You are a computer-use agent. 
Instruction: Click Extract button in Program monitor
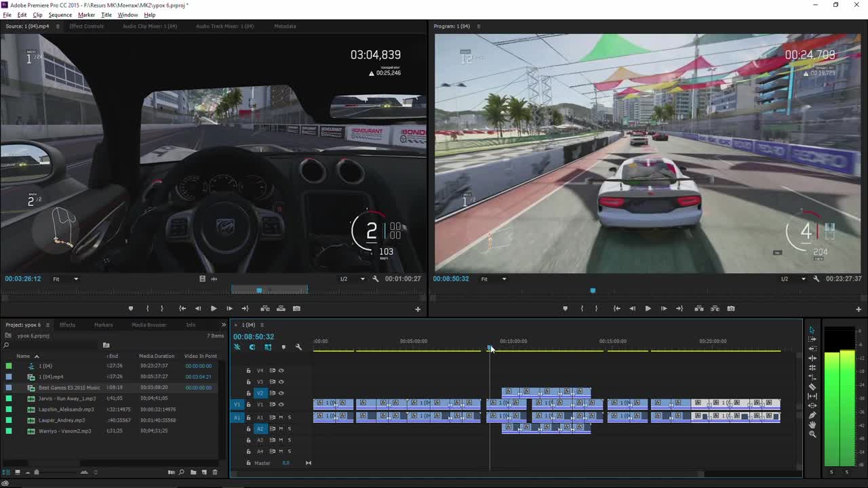[x=715, y=308]
